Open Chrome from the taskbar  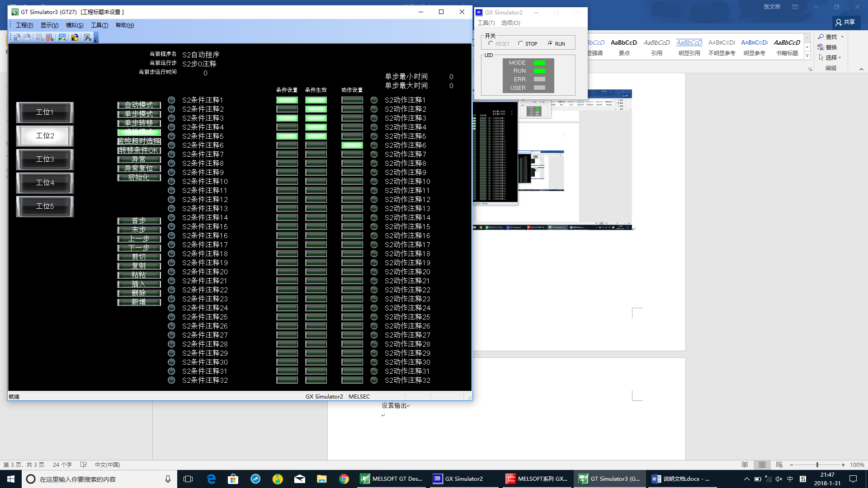(344, 479)
